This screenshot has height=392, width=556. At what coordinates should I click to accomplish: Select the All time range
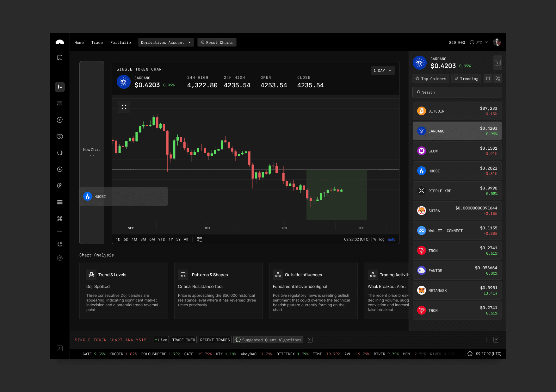[x=186, y=240]
